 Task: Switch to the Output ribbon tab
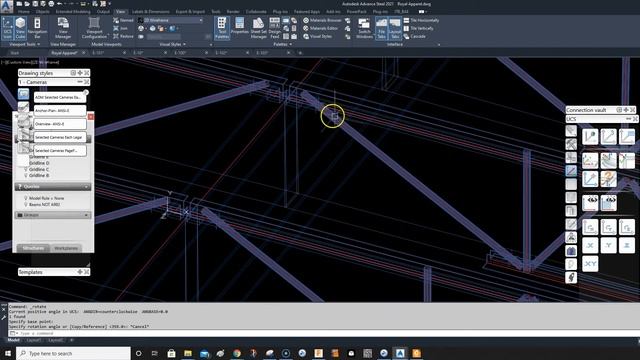(x=103, y=12)
